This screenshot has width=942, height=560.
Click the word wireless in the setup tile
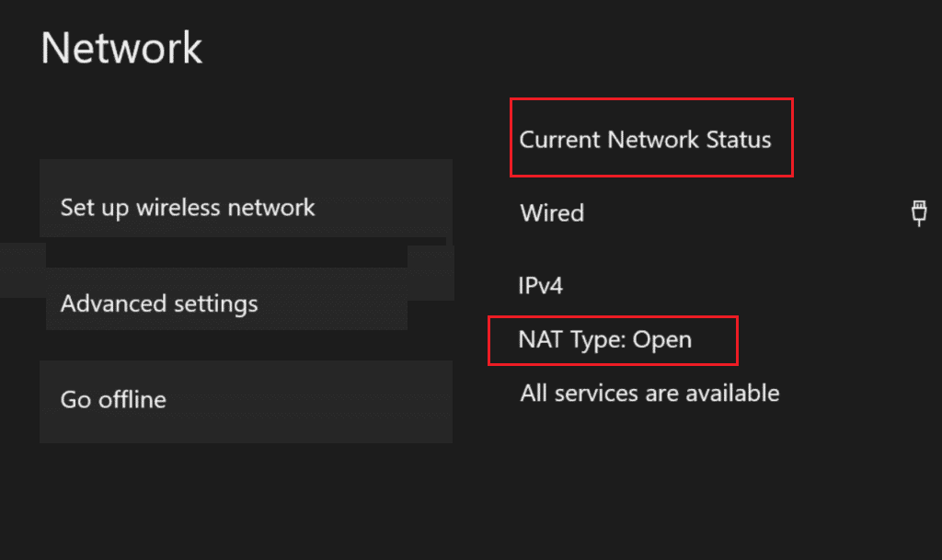pyautogui.click(x=178, y=208)
